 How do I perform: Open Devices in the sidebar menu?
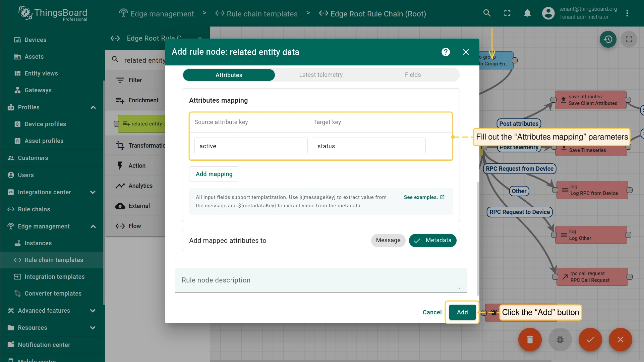tap(35, 40)
